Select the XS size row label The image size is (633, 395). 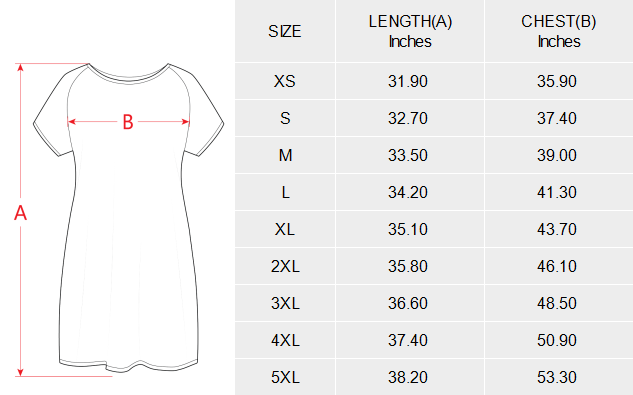click(285, 81)
